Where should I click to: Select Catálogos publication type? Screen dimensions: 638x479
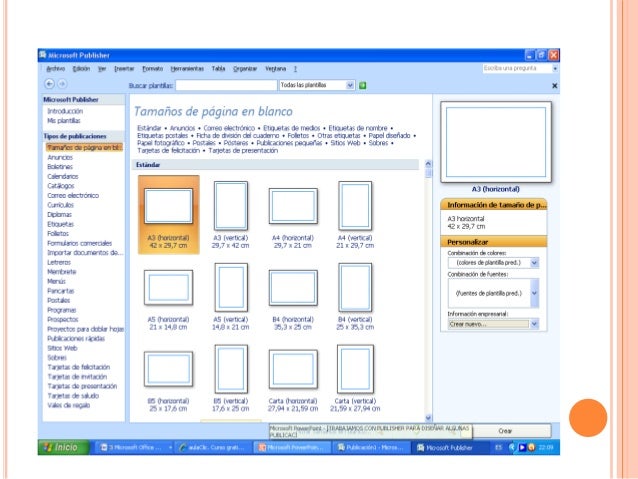click(x=61, y=186)
